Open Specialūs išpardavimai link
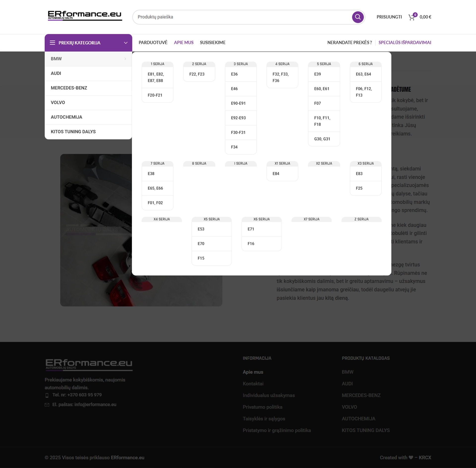Viewport: 476px width, 468px height. coord(405,42)
